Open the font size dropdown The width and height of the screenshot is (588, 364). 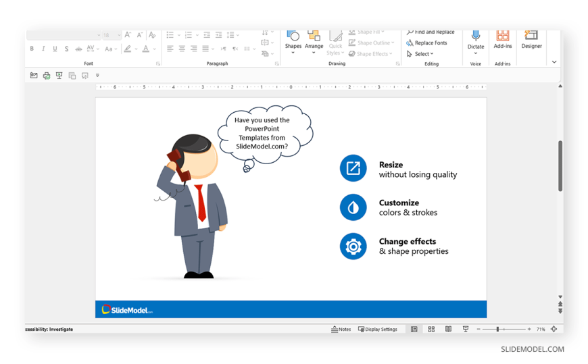click(x=119, y=35)
